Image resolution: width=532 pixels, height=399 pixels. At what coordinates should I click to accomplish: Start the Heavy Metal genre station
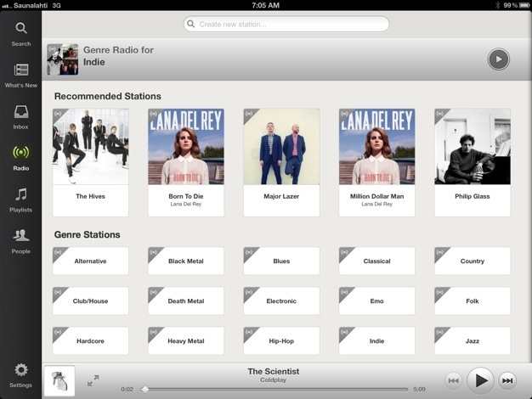pyautogui.click(x=186, y=341)
